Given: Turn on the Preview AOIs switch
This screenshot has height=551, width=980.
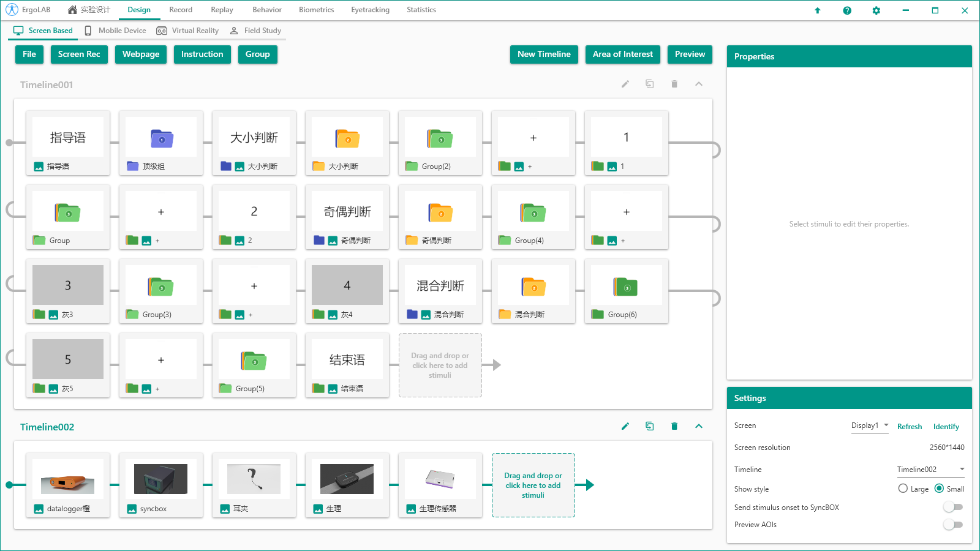Looking at the screenshot, I should [x=953, y=525].
